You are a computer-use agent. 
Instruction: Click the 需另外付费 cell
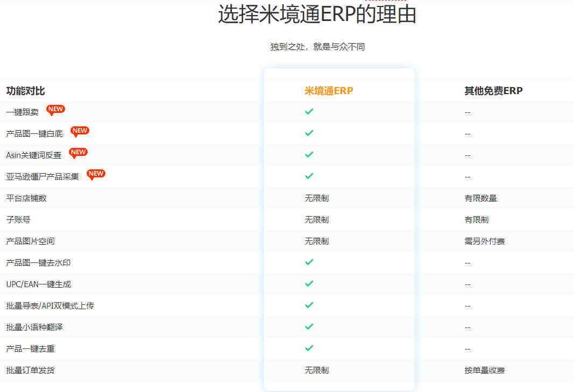click(485, 241)
